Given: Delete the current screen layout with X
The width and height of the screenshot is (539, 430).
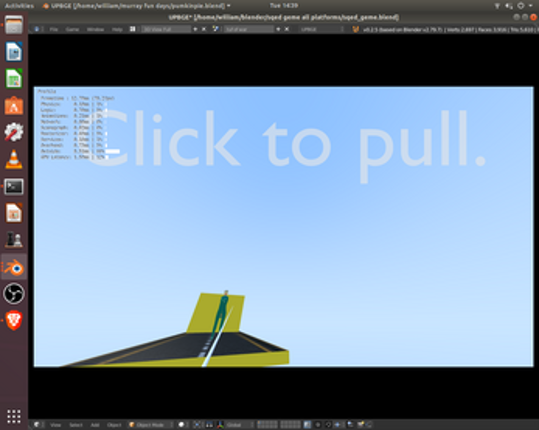Looking at the screenshot, I should click(204, 29).
